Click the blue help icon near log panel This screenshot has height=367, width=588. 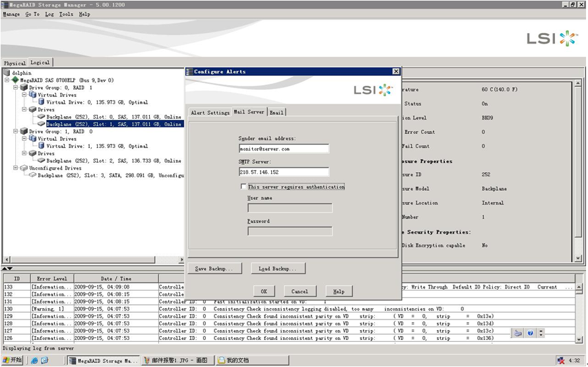530,333
